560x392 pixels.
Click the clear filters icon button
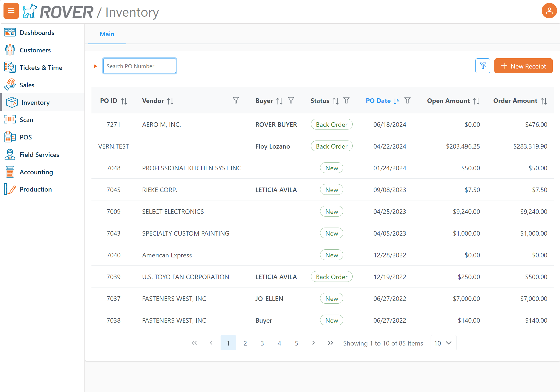click(x=483, y=66)
